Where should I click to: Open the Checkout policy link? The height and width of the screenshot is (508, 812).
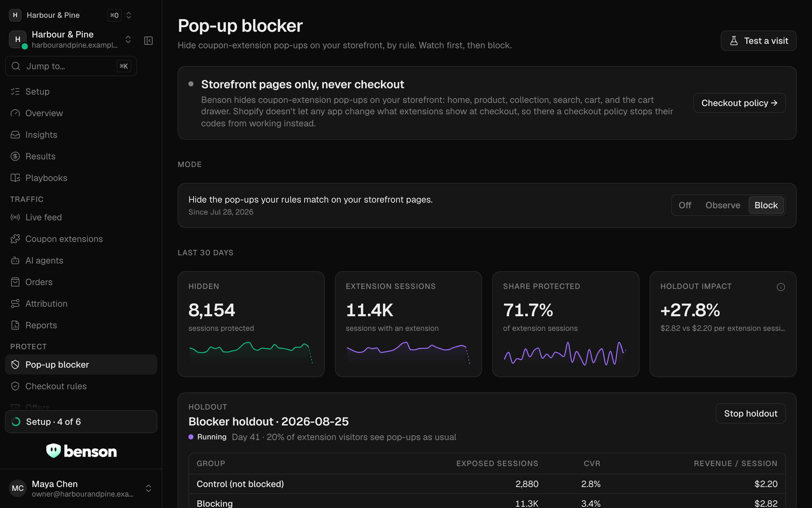tap(740, 103)
